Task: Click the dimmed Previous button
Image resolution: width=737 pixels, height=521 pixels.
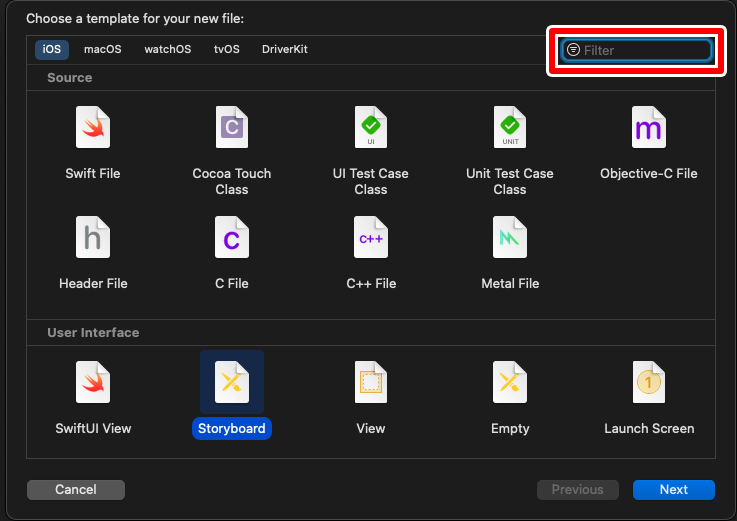Action: [578, 489]
